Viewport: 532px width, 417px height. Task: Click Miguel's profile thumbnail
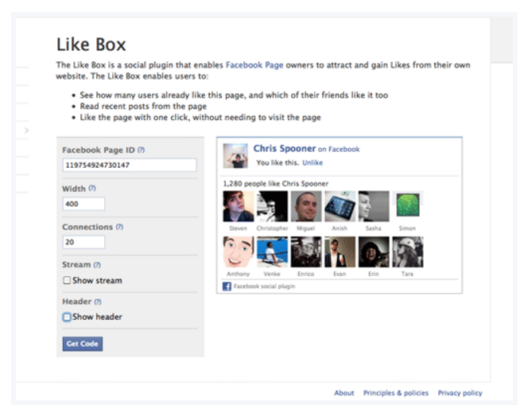click(x=306, y=206)
